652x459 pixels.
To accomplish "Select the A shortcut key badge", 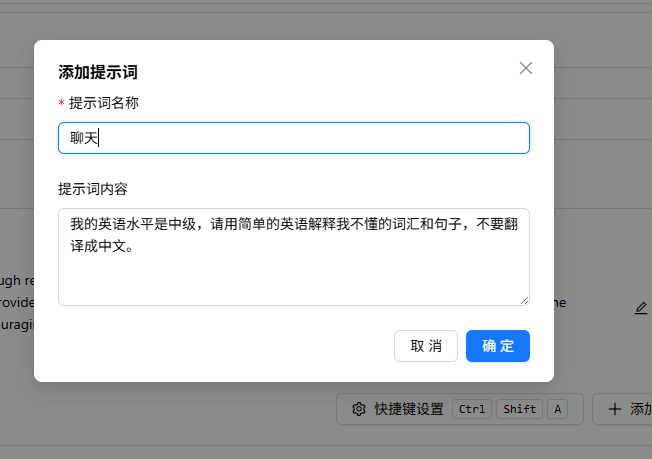I will 558,409.
